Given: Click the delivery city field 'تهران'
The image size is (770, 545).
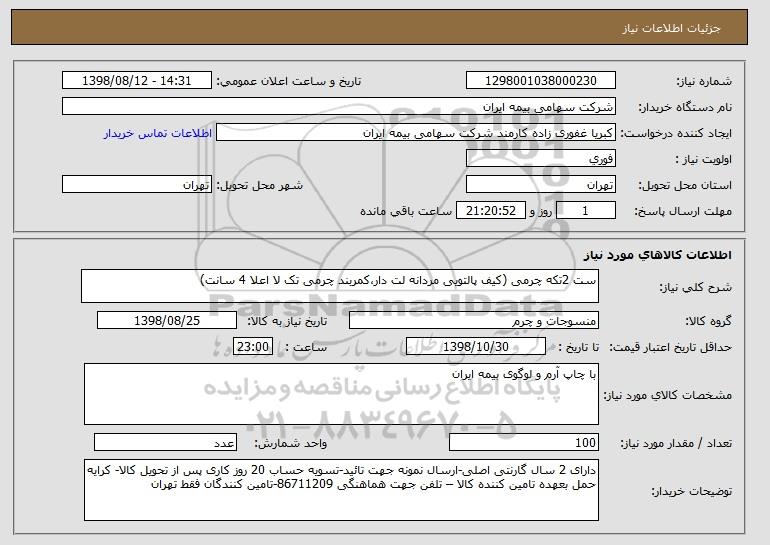Looking at the screenshot, I should (x=137, y=185).
